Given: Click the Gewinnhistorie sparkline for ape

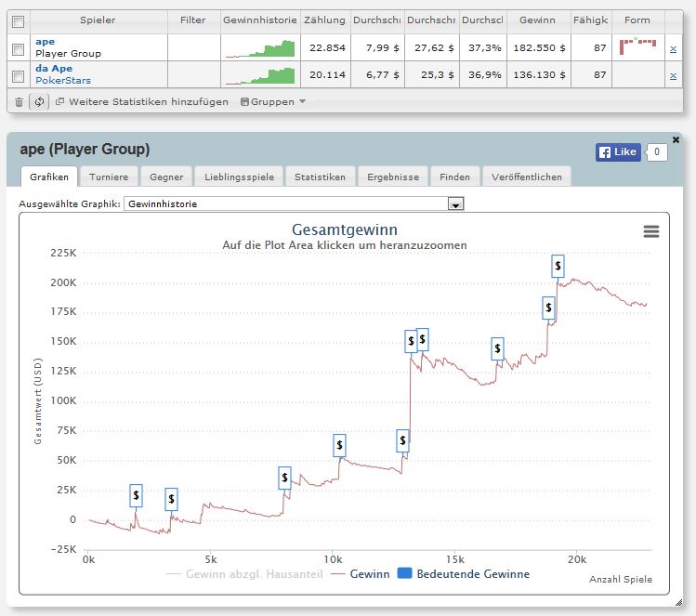Looking at the screenshot, I should coord(260,48).
